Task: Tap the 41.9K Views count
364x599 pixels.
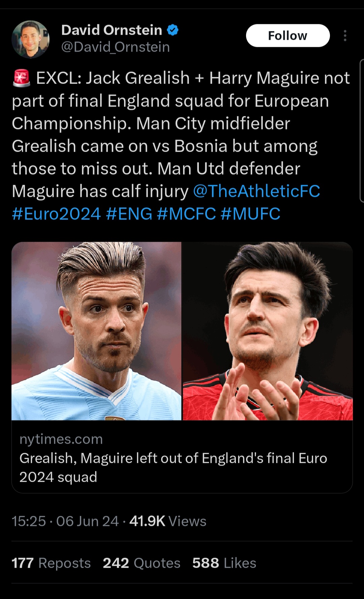Action: click(x=168, y=521)
